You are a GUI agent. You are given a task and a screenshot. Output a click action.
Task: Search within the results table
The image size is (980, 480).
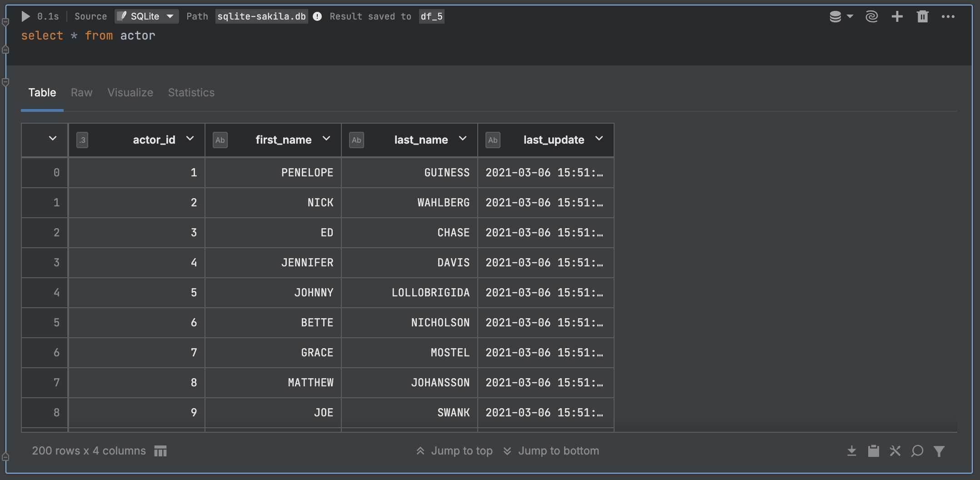(917, 450)
